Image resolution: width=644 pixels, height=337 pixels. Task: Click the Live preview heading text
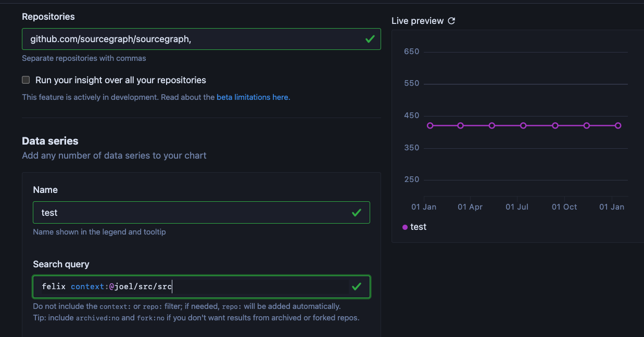click(418, 21)
